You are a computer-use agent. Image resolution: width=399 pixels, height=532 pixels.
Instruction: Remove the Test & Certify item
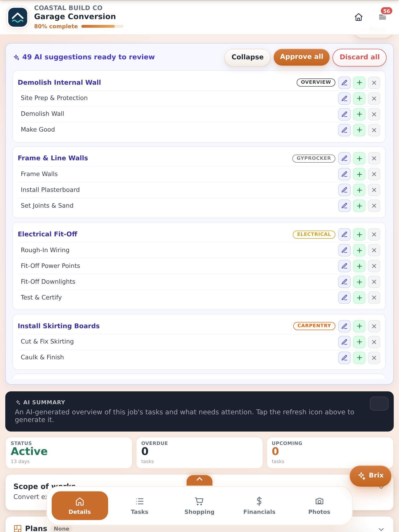374,298
